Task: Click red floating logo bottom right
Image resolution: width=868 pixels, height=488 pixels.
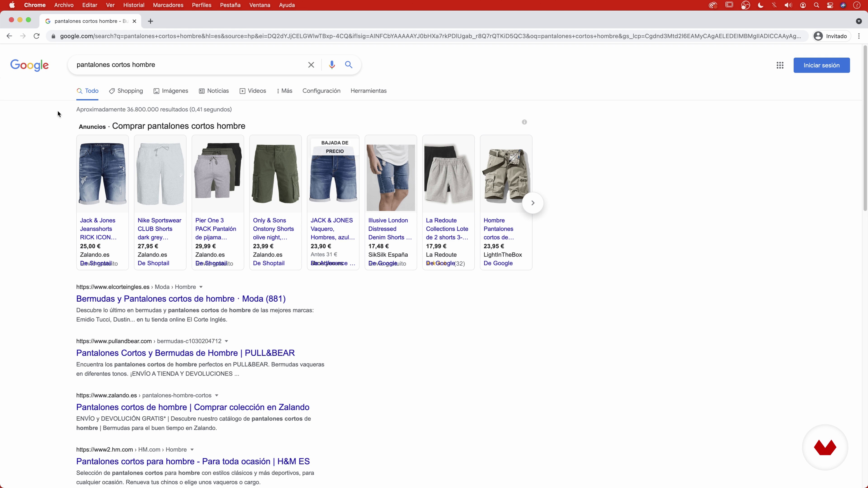Action: (825, 447)
